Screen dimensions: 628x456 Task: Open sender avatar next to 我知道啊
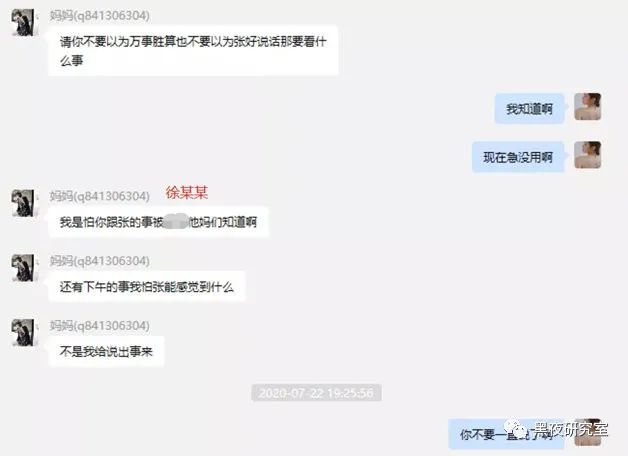pyautogui.click(x=588, y=106)
